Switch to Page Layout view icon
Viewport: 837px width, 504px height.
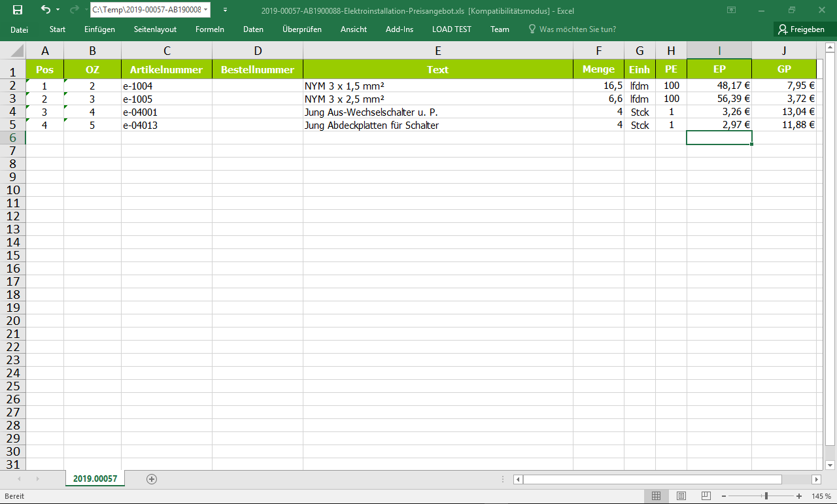click(x=681, y=496)
